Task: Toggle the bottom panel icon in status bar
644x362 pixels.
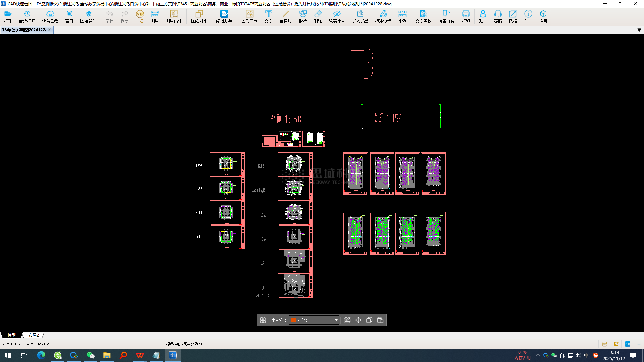Action: pos(639,344)
